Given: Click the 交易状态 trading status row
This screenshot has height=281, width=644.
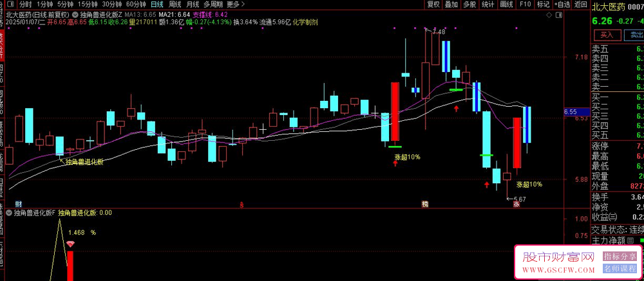Looking at the screenshot, I should [618, 230].
